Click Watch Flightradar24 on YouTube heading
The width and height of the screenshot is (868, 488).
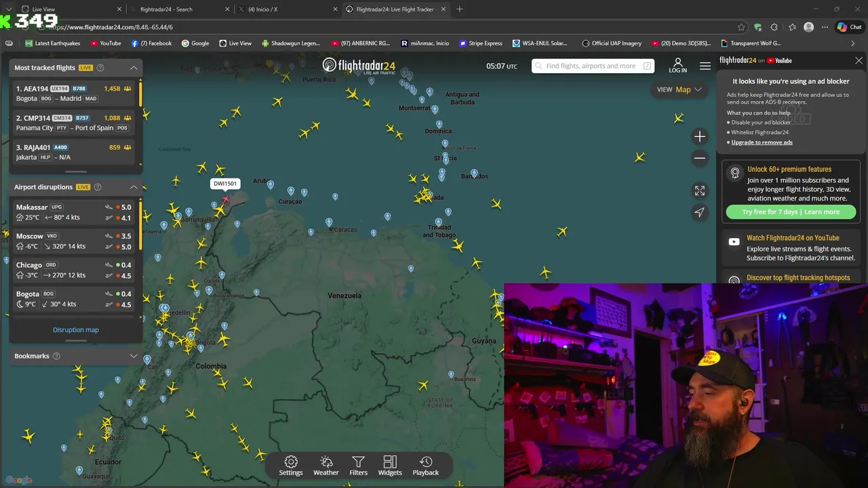[793, 238]
